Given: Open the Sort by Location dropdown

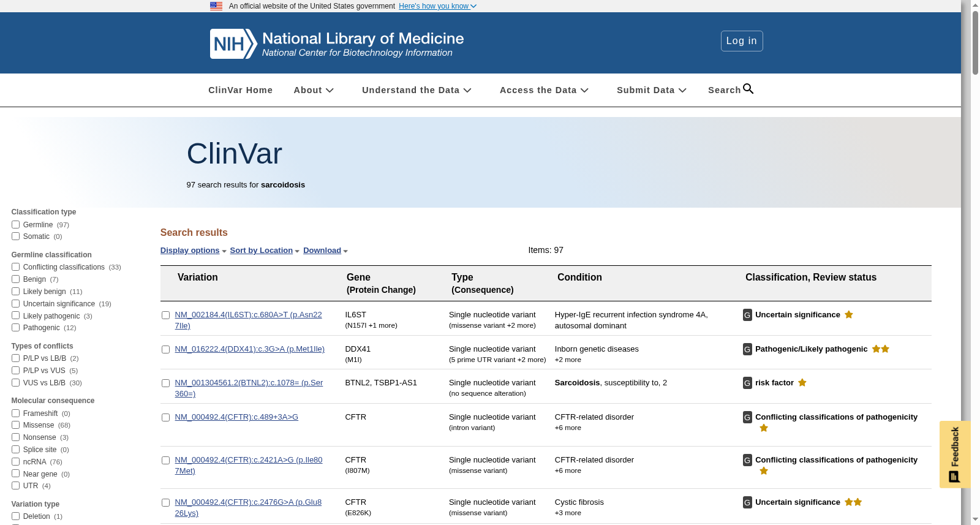Looking at the screenshot, I should [x=265, y=251].
